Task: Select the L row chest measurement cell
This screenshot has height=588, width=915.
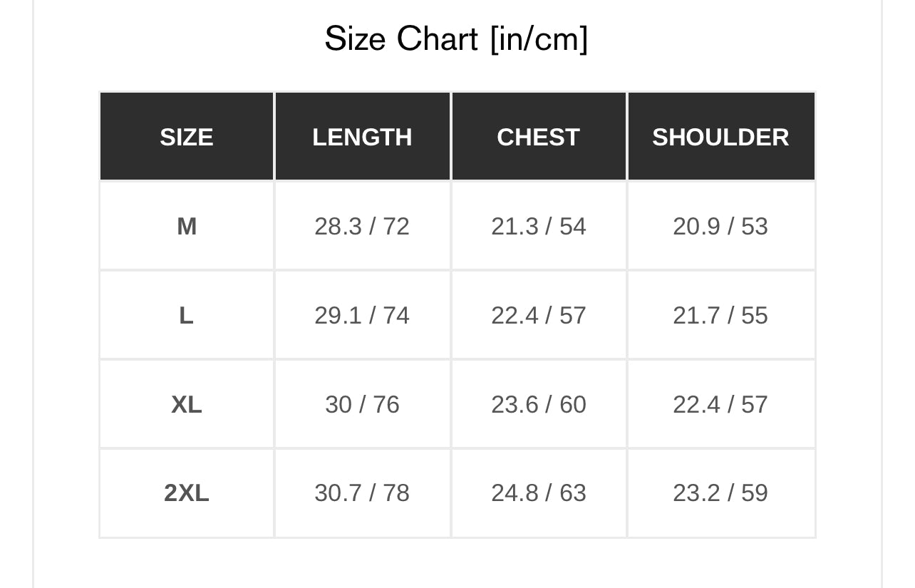Action: pyautogui.click(x=538, y=315)
